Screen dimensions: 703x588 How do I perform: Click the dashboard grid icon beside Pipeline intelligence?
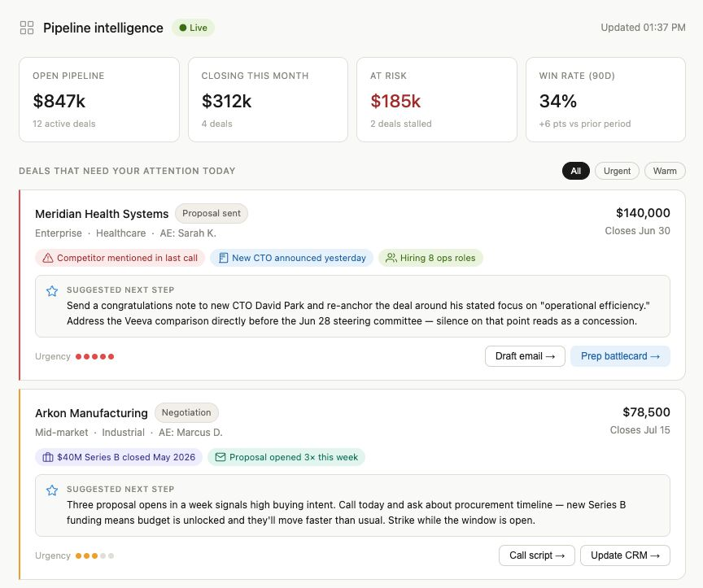click(27, 28)
